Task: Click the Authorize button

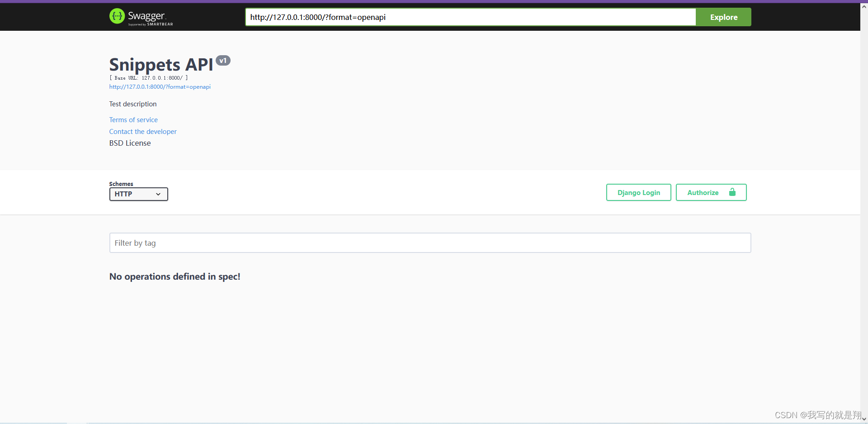Action: 703,192
